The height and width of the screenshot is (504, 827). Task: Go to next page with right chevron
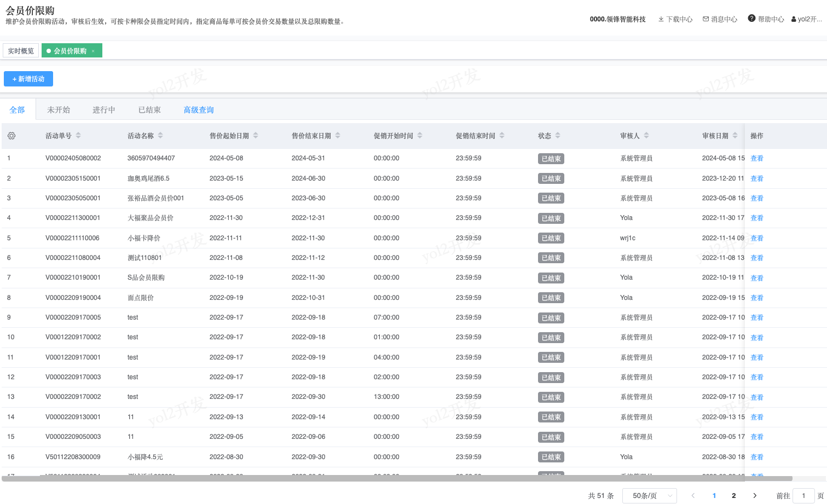(755, 496)
